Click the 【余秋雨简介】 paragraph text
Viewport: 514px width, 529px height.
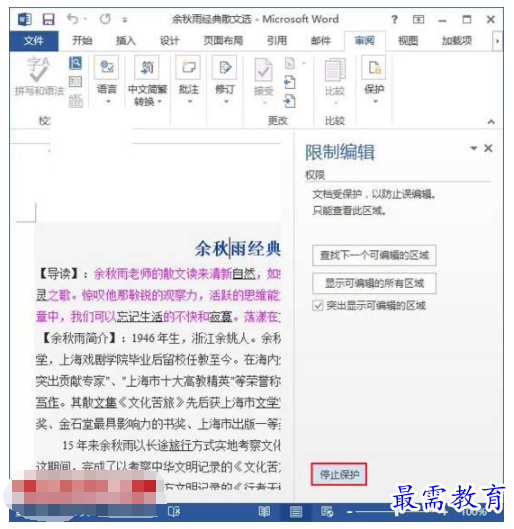(x=159, y=381)
